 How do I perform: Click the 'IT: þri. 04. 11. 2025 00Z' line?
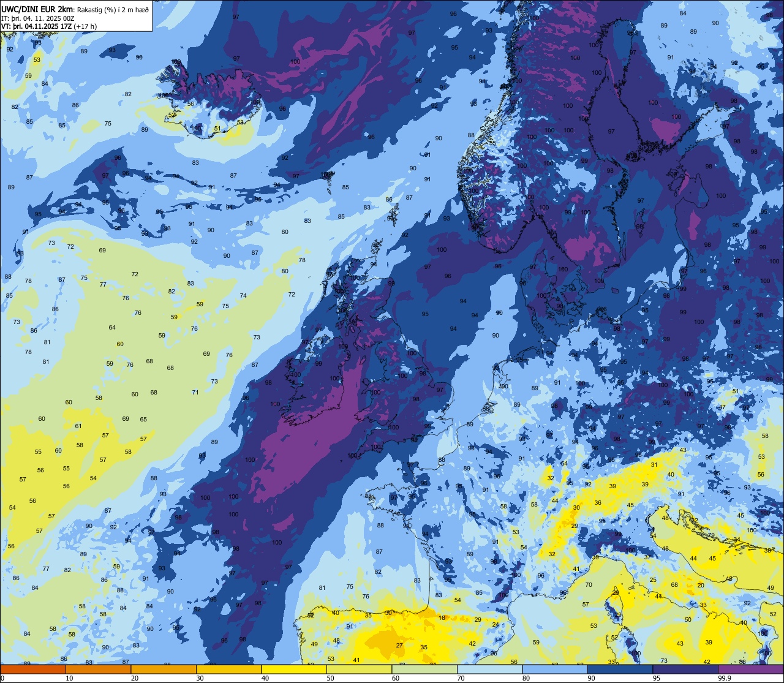(x=38, y=18)
